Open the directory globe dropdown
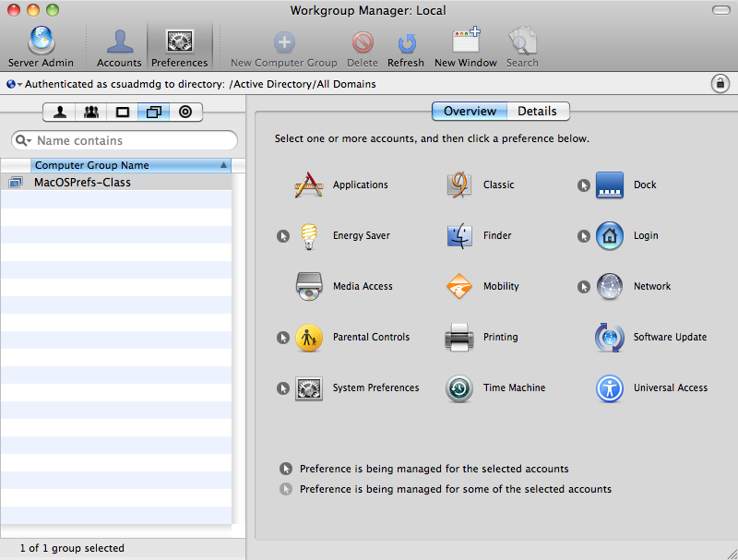The height and width of the screenshot is (560, 738). click(x=14, y=84)
